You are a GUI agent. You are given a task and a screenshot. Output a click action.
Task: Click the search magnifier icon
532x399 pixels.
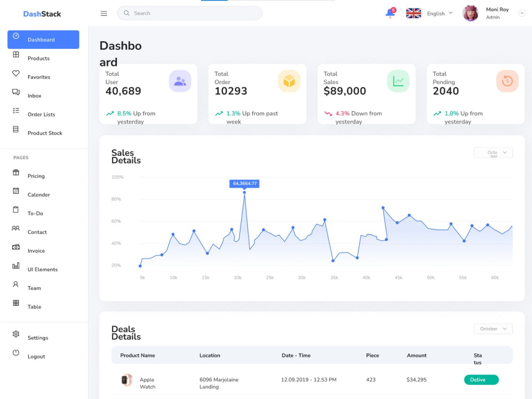[127, 13]
